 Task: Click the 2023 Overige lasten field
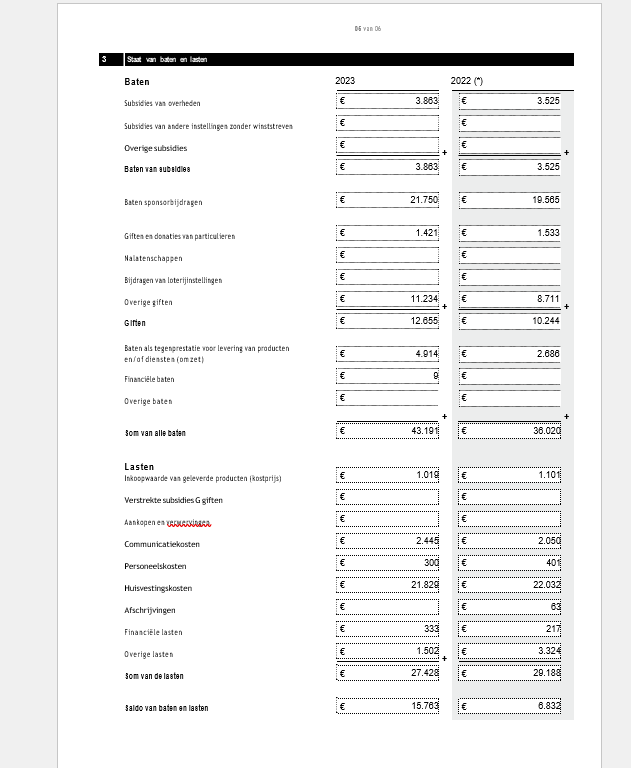[388, 651]
